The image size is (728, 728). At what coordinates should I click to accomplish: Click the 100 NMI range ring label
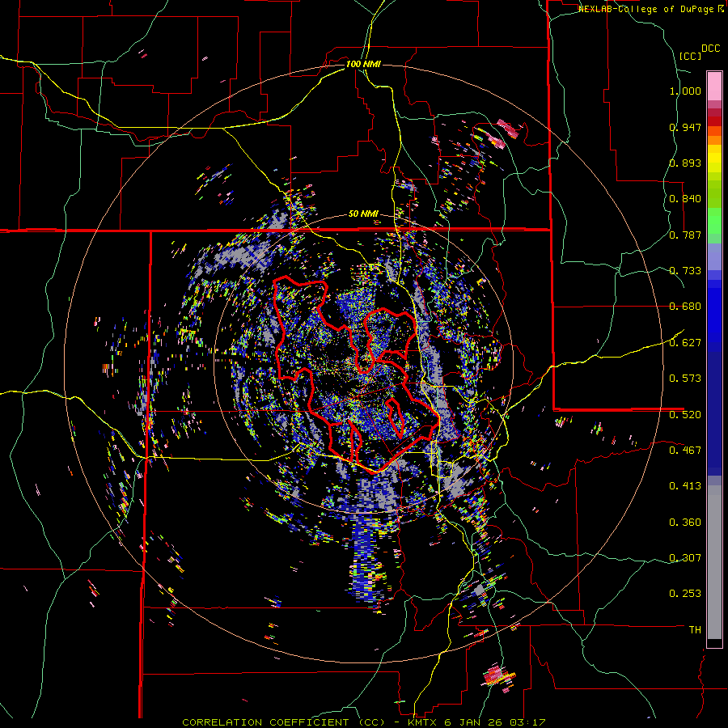tap(363, 64)
